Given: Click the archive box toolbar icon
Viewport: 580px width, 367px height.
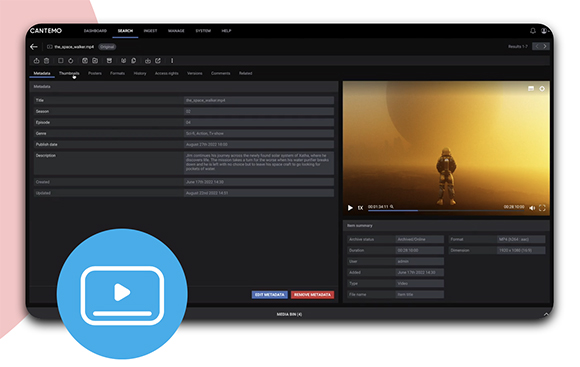Looking at the screenshot, I should [109, 61].
